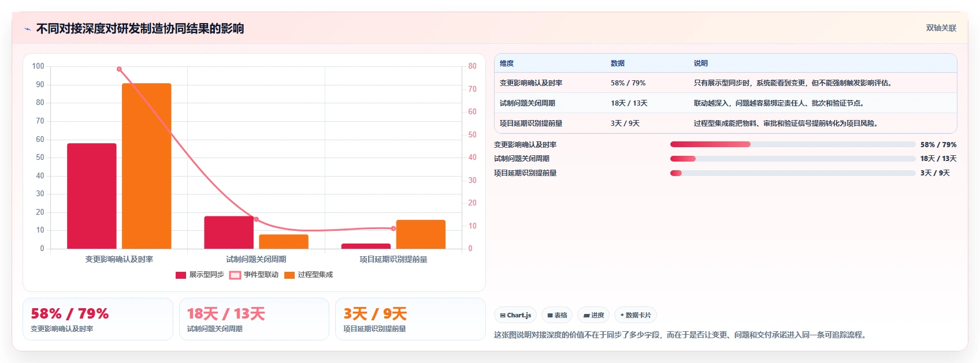Image resolution: width=980 pixels, height=363 pixels.
Task: Click the summary sentence starting 这张图说明
Action: coord(682,335)
